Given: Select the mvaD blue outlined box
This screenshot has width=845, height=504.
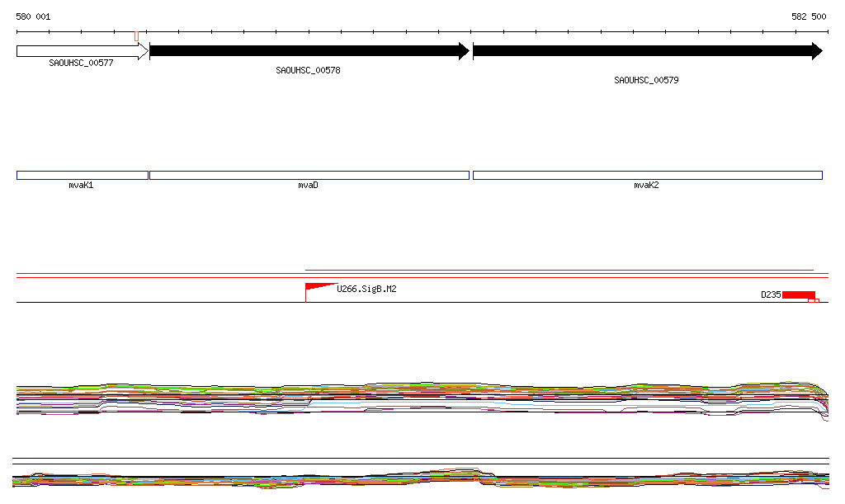Looking at the screenshot, I should click(309, 175).
